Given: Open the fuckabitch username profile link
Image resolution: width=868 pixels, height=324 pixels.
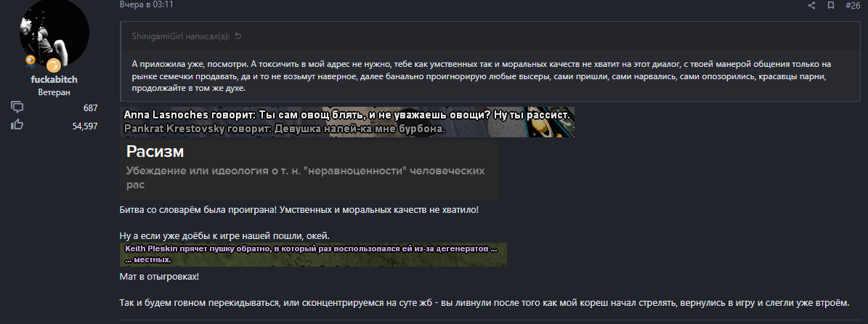Looking at the screenshot, I should (54, 80).
